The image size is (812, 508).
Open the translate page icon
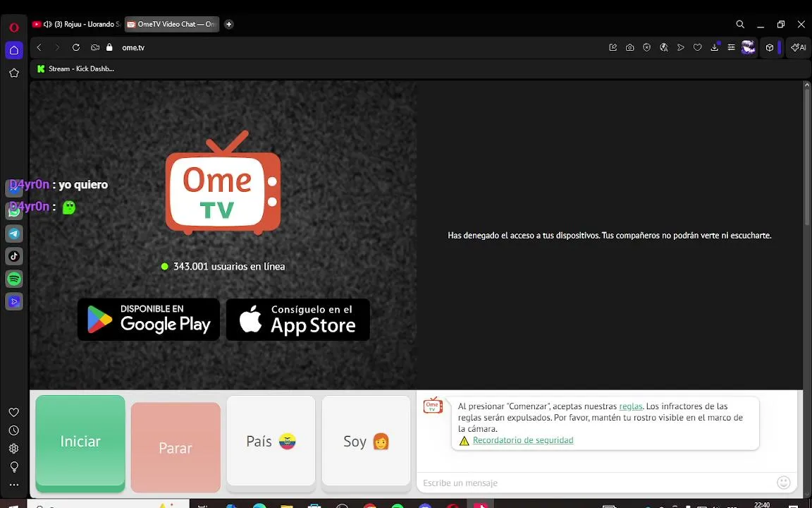click(664, 47)
